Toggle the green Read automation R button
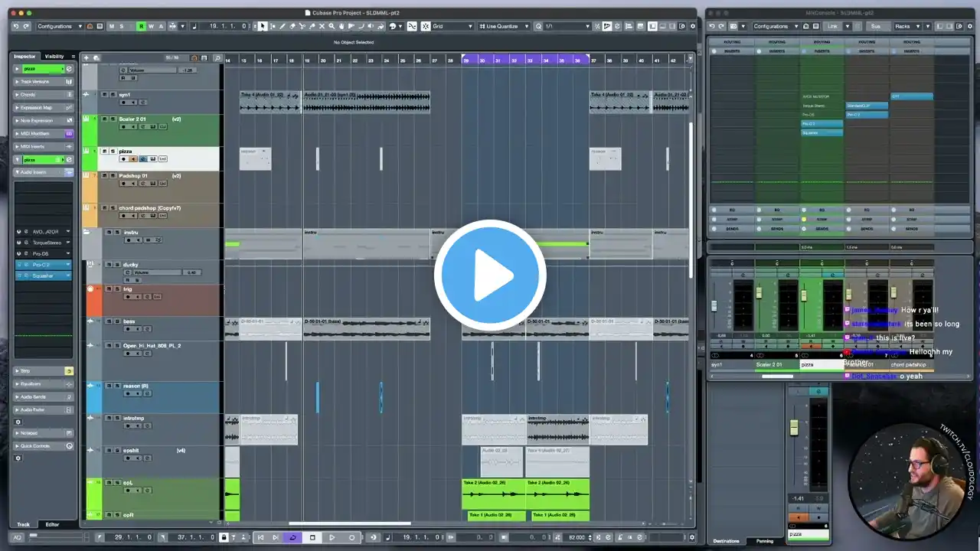This screenshot has height=551, width=980. (141, 26)
